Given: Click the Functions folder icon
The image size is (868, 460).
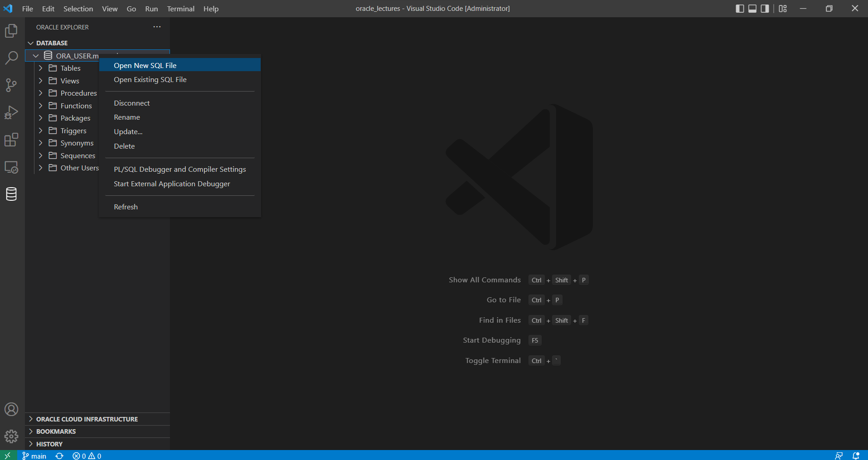Looking at the screenshot, I should pyautogui.click(x=53, y=106).
